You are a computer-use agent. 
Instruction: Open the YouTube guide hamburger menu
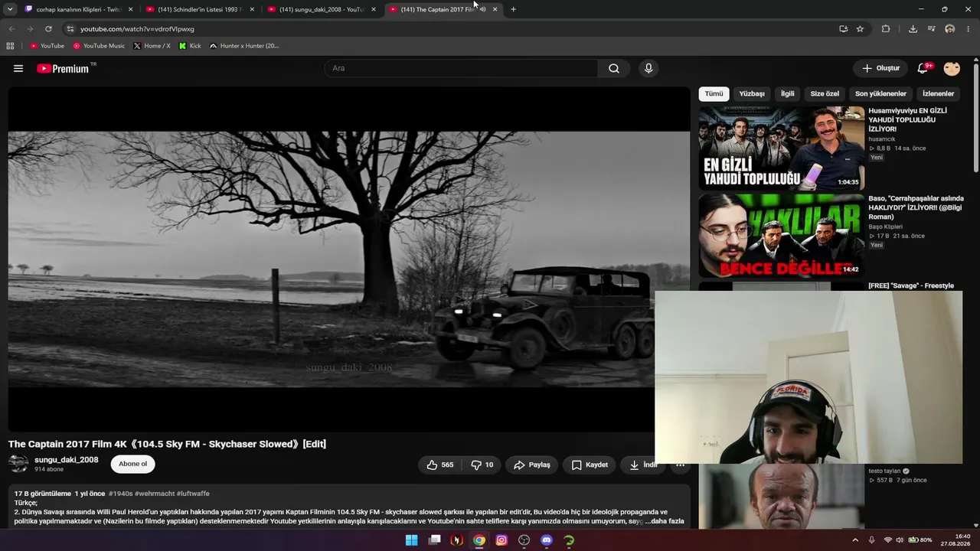pyautogui.click(x=18, y=68)
